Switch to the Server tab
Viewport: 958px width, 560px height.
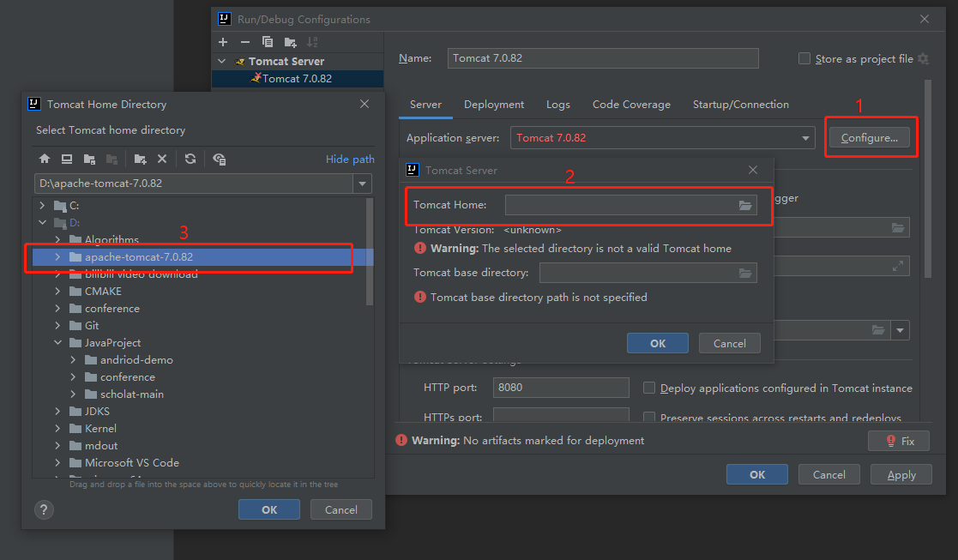click(426, 105)
